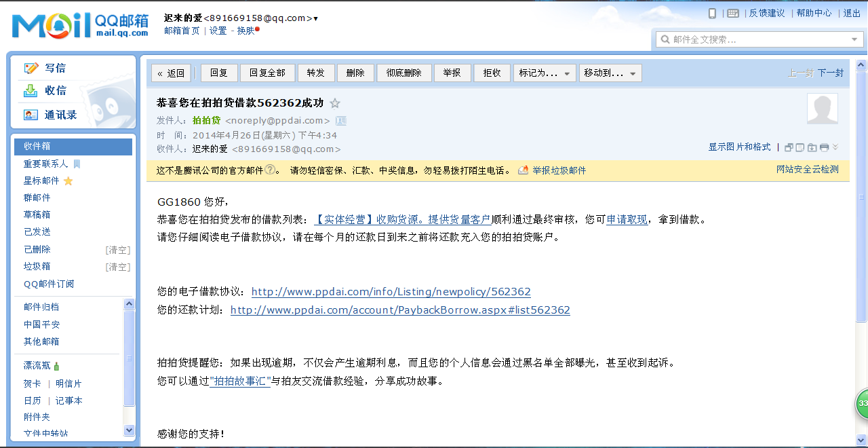The height and width of the screenshot is (448, 868).
Task: Open account dropdown arrow after email address
Action: pos(315,18)
